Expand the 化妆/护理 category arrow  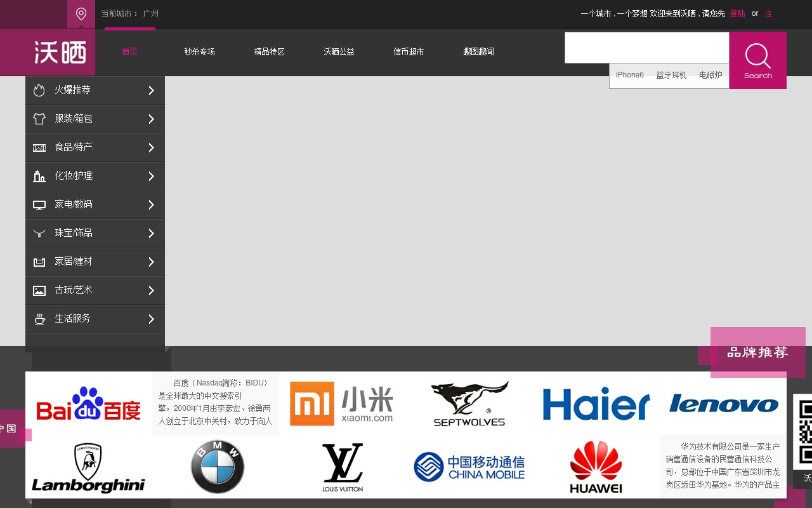(151, 176)
